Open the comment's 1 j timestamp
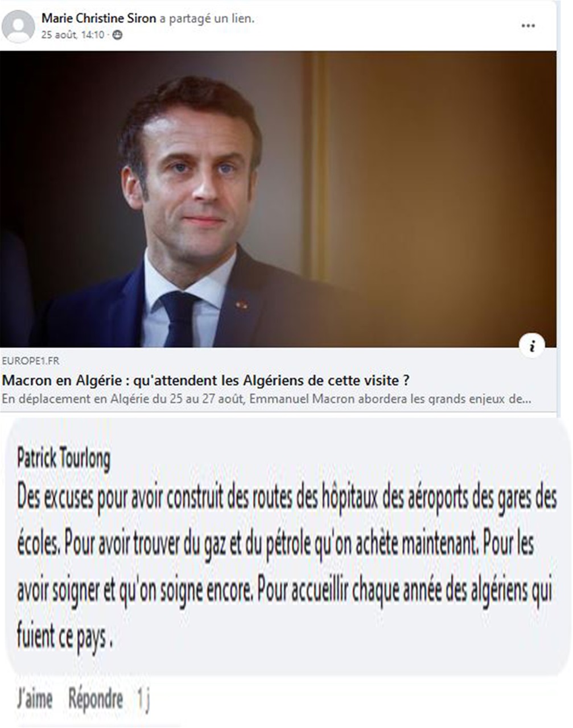 pos(143,700)
